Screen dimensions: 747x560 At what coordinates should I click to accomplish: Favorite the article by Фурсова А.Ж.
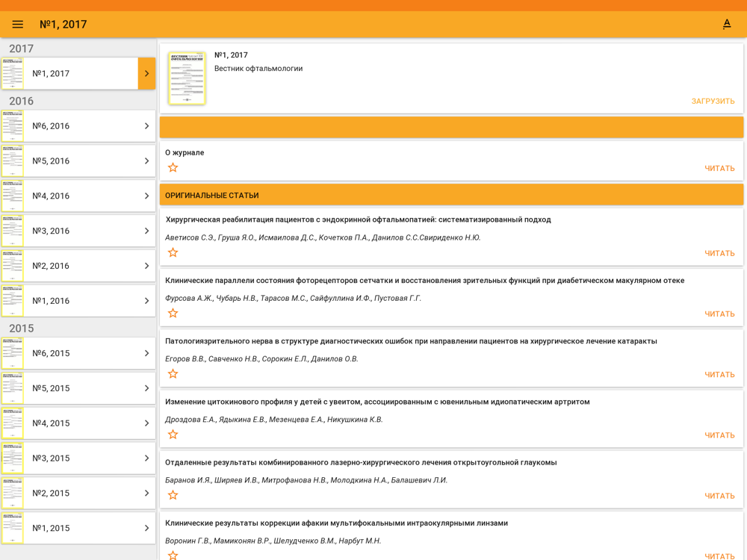pos(173,313)
